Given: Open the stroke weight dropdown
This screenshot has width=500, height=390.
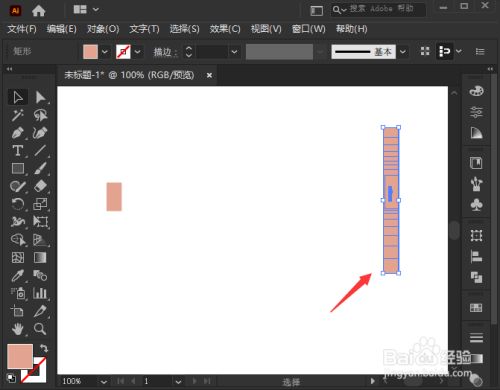Looking at the screenshot, I should pos(234,52).
